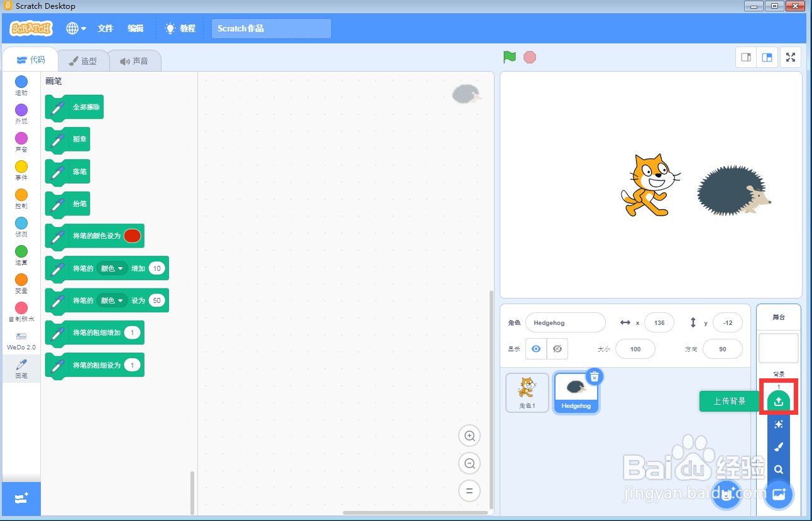This screenshot has height=521, width=812.
Task: Open the WeDo 2.0 extension category
Action: point(21,339)
